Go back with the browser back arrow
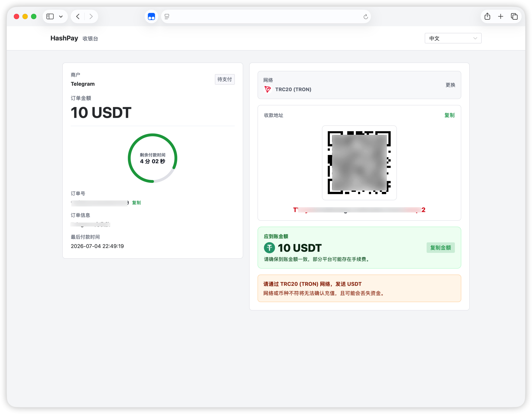Viewport: 532px width, 414px height. [x=78, y=17]
